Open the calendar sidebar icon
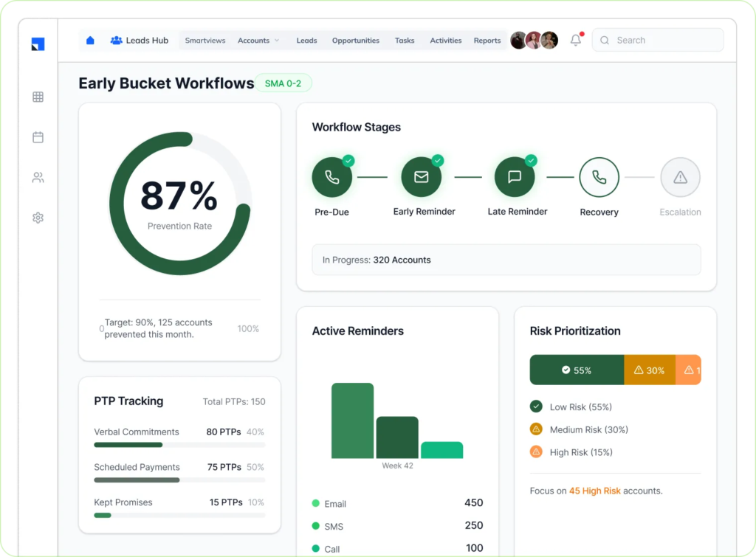The width and height of the screenshot is (756, 557). coord(38,137)
